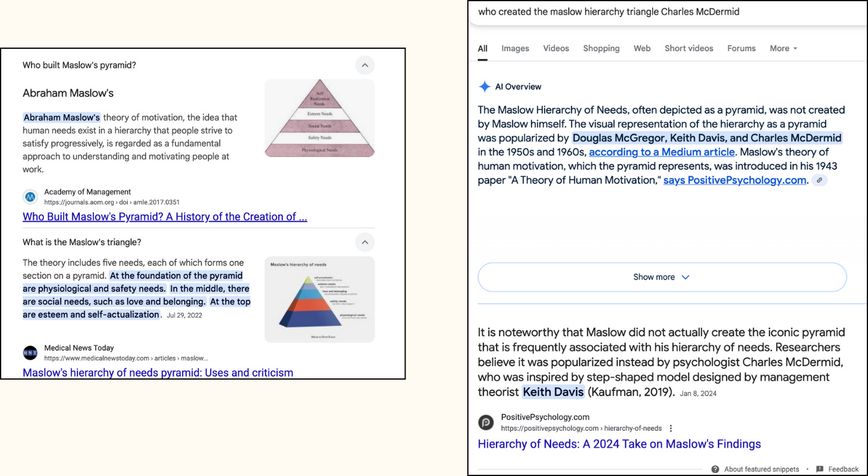This screenshot has height=476, width=868.
Task: Open 'Maslow's hierarchy of needs pyramid: Uses and criticism'
Action: 158,372
